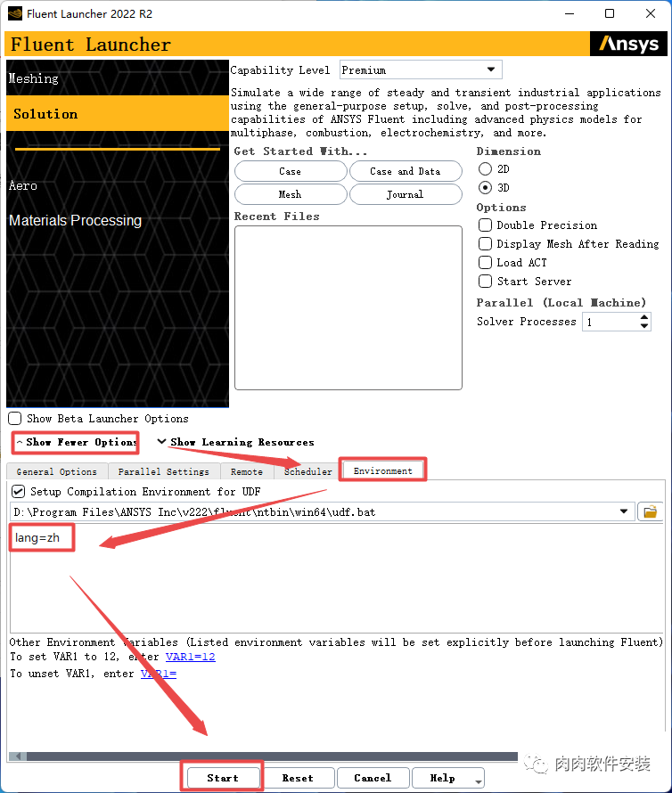This screenshot has width=672, height=793.
Task: Click the lang=zh environment variables text area
Action: click(x=336, y=578)
